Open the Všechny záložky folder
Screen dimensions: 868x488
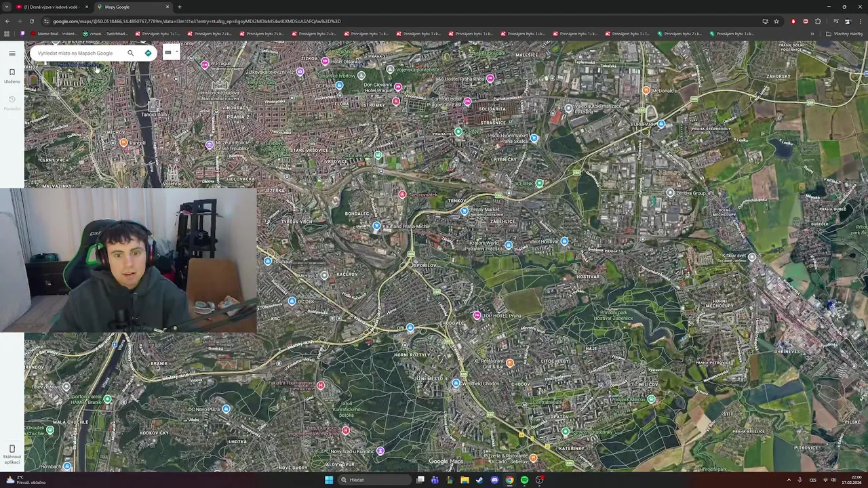click(844, 34)
